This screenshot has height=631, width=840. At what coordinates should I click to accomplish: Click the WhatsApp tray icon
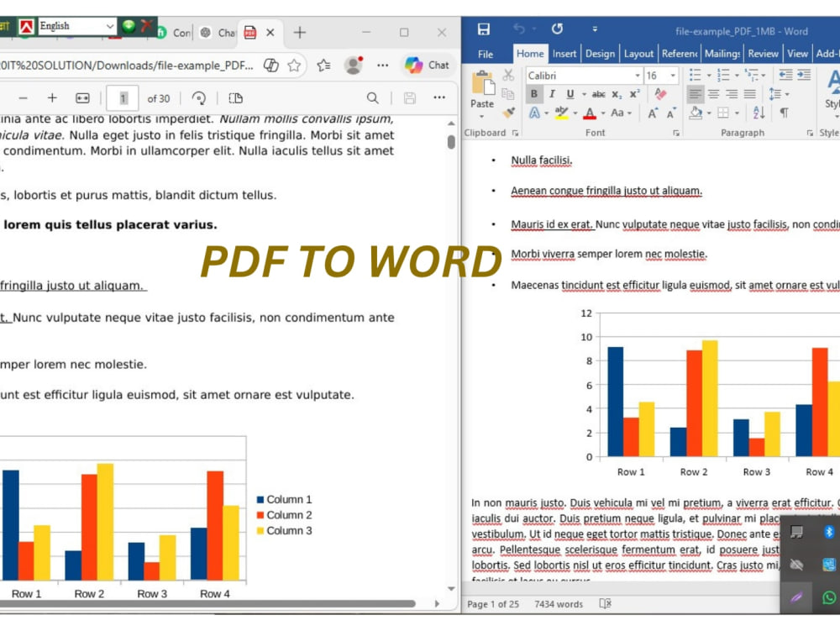pos(829,597)
